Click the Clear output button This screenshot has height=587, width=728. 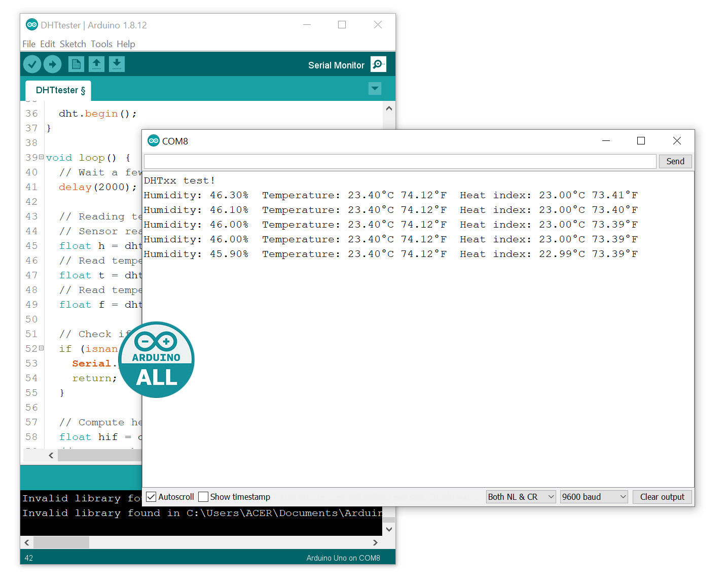click(x=662, y=497)
